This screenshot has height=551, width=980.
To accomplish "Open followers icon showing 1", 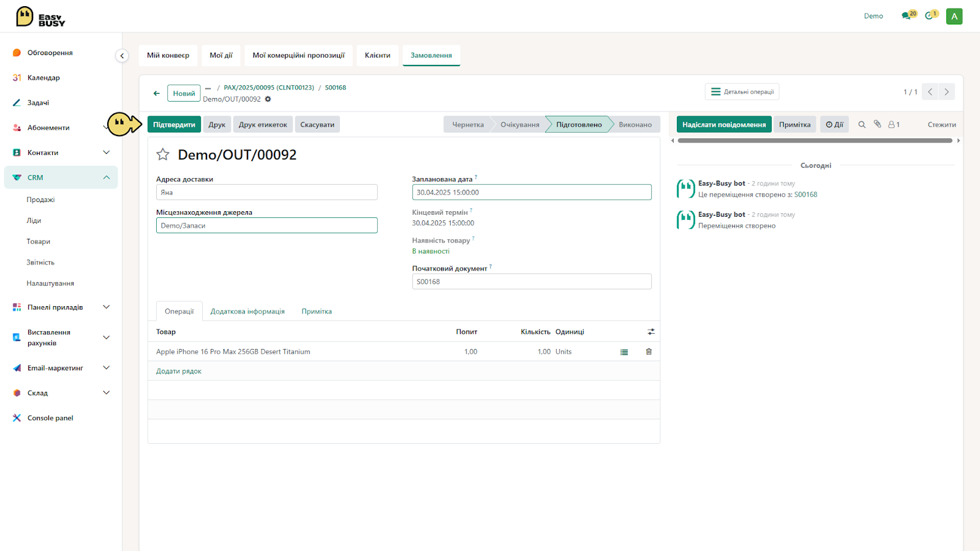I will [894, 124].
